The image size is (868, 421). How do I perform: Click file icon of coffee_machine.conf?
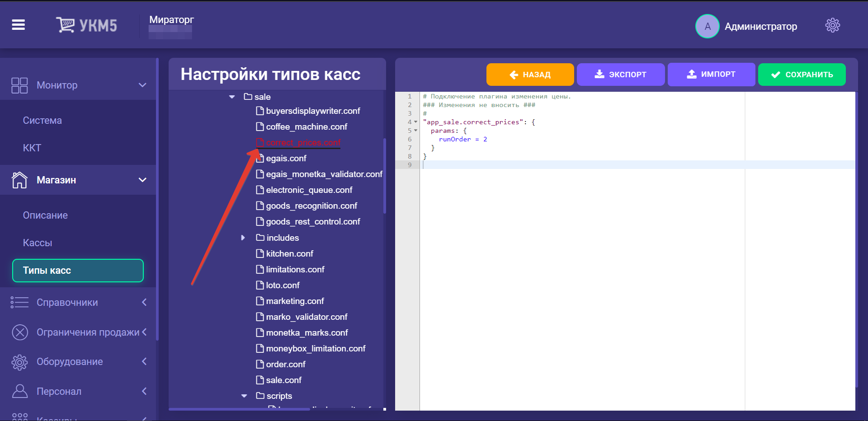(x=260, y=126)
